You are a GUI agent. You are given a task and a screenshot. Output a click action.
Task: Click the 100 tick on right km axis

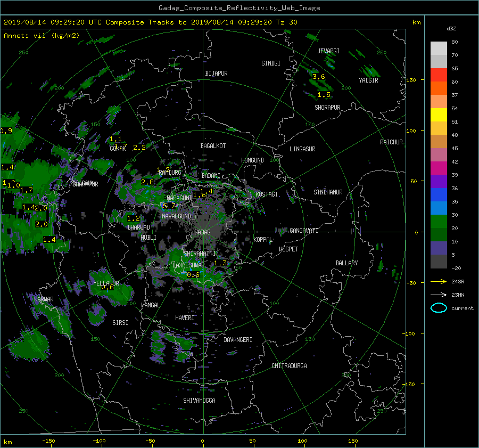411,131
